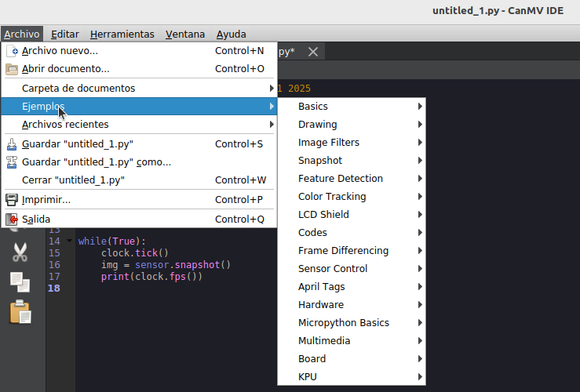Open the Editar menu
Image resolution: width=580 pixels, height=392 pixels.
point(64,34)
